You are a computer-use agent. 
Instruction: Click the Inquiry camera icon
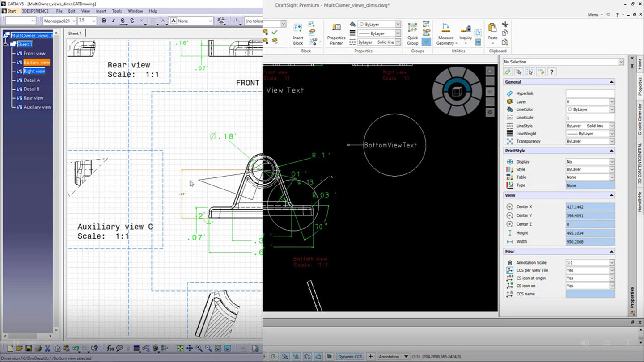[x=466, y=29]
